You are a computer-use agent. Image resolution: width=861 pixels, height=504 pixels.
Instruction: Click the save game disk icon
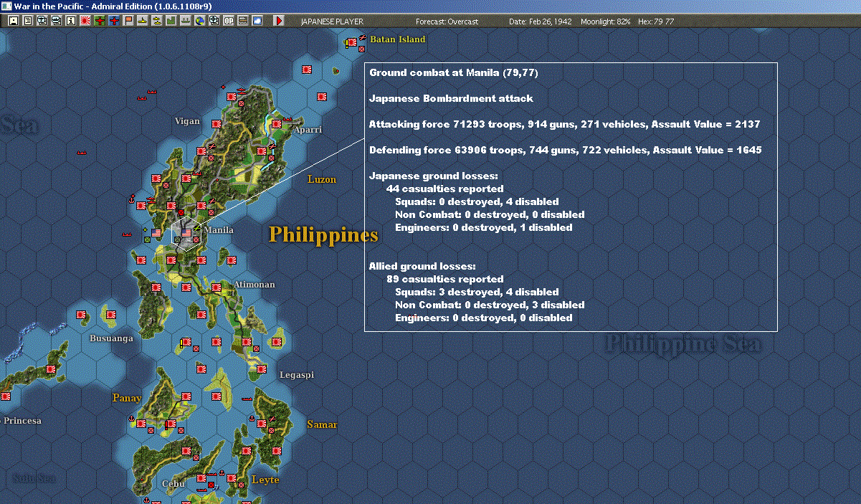coord(14,21)
